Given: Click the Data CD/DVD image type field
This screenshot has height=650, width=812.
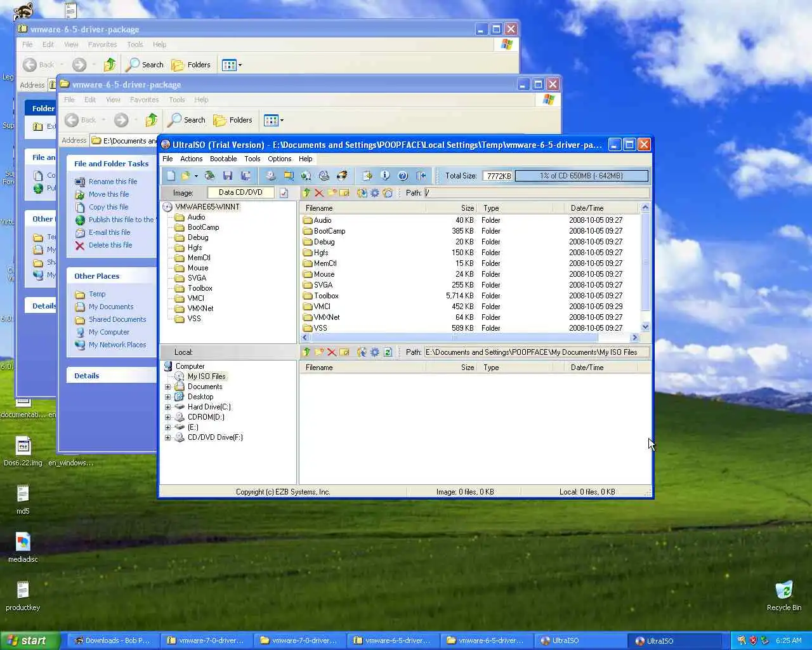Looking at the screenshot, I should (240, 192).
